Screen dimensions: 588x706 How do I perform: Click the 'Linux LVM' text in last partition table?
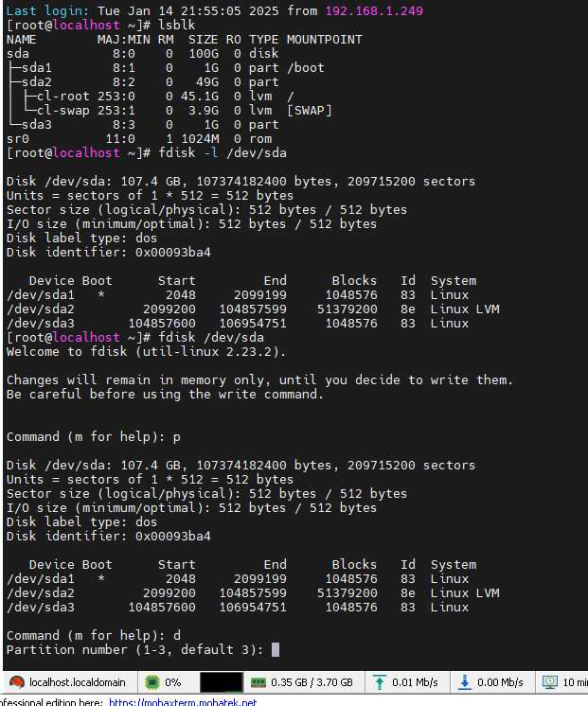coord(465,593)
